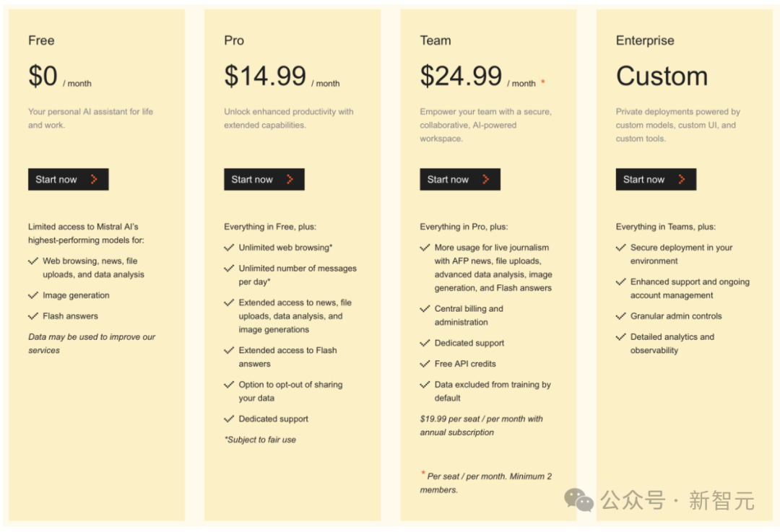780x532 pixels.
Task: Click Start now button under Pro plan
Action: (264, 180)
